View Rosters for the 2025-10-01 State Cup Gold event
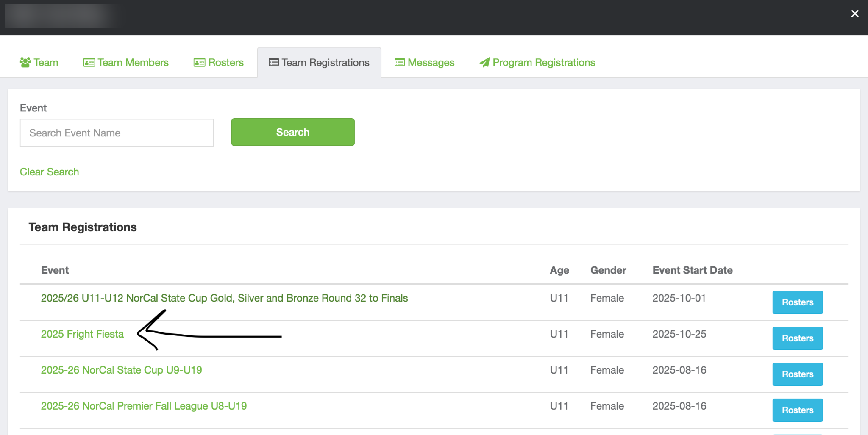This screenshot has height=435, width=868. (x=798, y=302)
